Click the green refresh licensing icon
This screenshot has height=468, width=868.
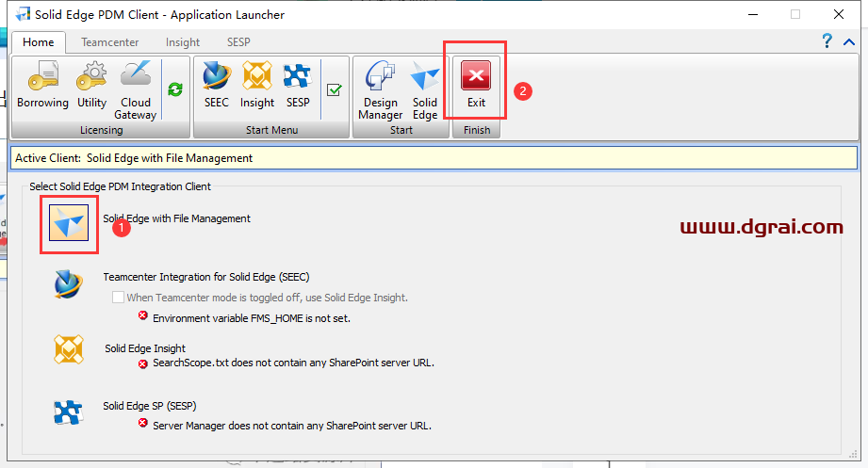pyautogui.click(x=175, y=89)
